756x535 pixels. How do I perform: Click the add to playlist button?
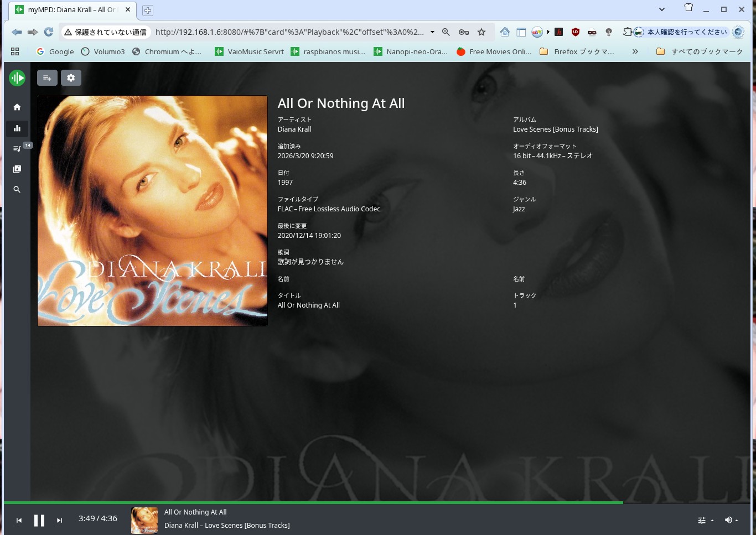pyautogui.click(x=47, y=78)
